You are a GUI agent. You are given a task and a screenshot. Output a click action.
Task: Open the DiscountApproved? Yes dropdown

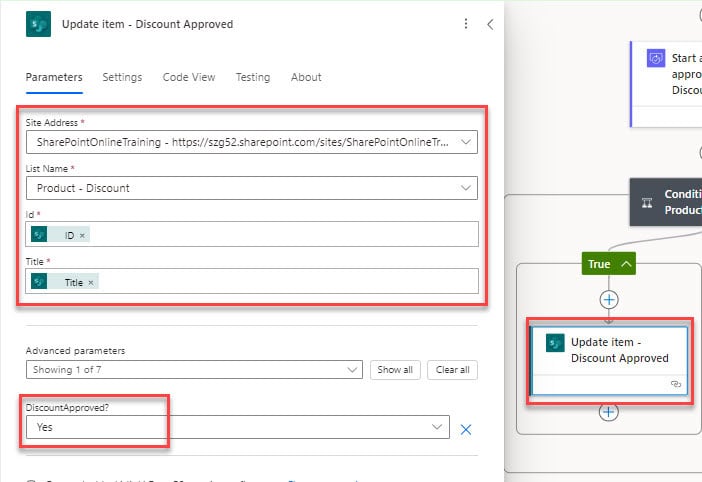tap(238, 427)
